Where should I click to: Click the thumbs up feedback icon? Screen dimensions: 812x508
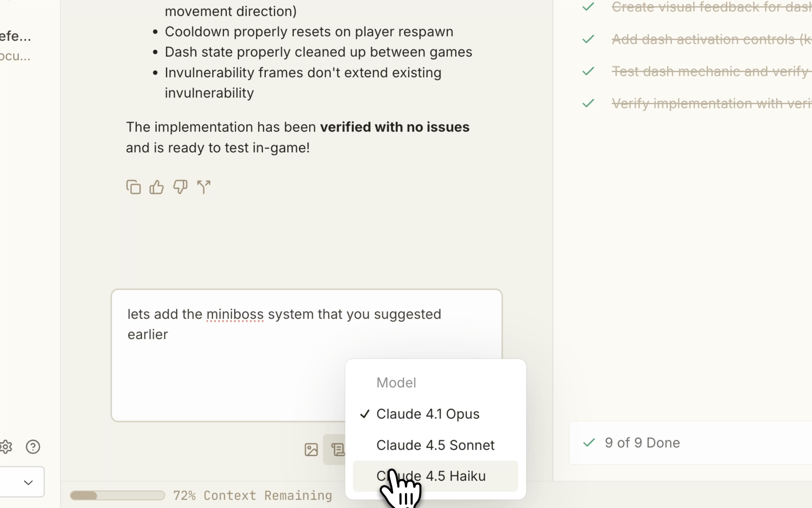(156, 187)
